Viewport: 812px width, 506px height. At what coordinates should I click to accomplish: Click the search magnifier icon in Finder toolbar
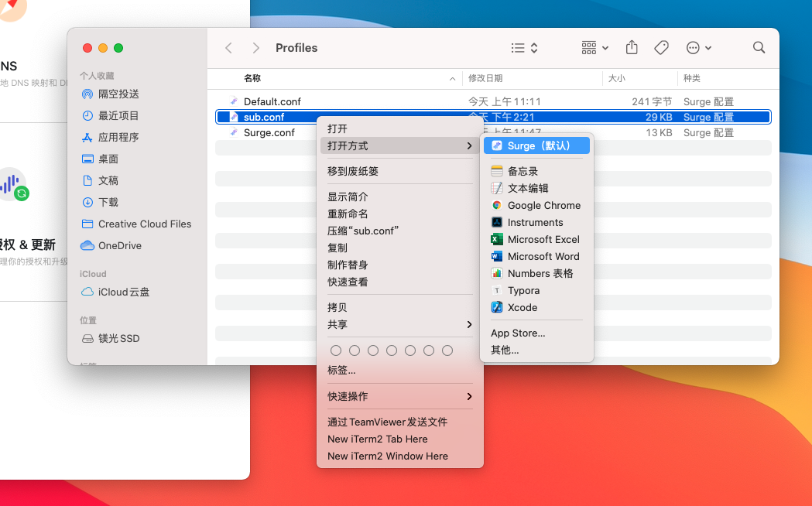click(x=759, y=48)
